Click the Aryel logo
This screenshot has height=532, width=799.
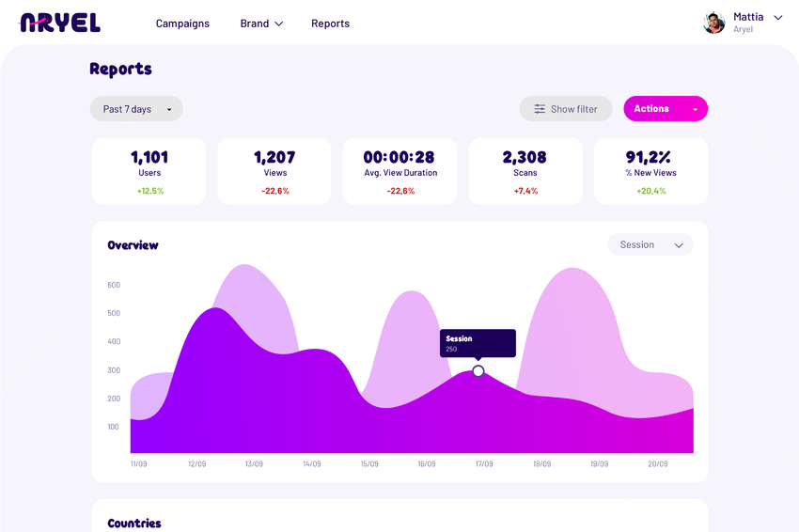[x=60, y=23]
